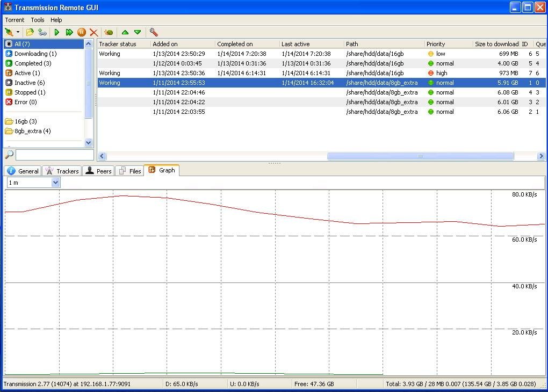Select the 8gb_extra (4) folder filter

(32, 131)
